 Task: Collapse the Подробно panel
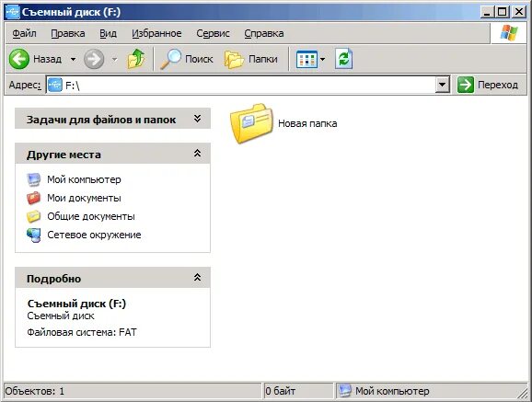[x=198, y=278]
